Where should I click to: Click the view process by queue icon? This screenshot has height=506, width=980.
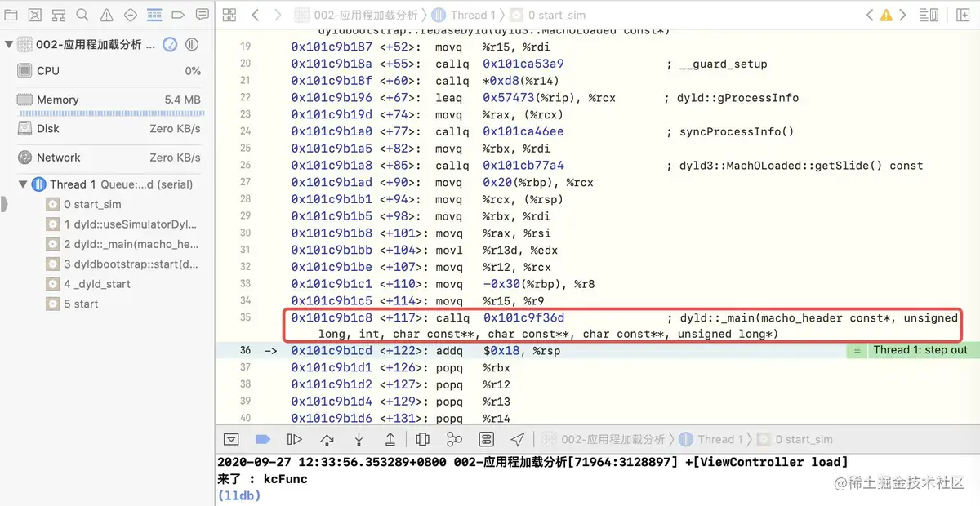(193, 44)
